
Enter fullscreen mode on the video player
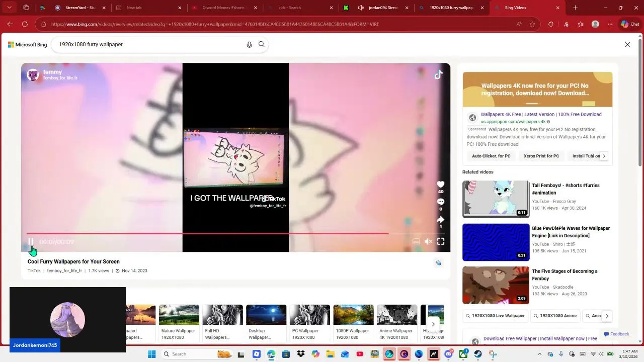(441, 242)
